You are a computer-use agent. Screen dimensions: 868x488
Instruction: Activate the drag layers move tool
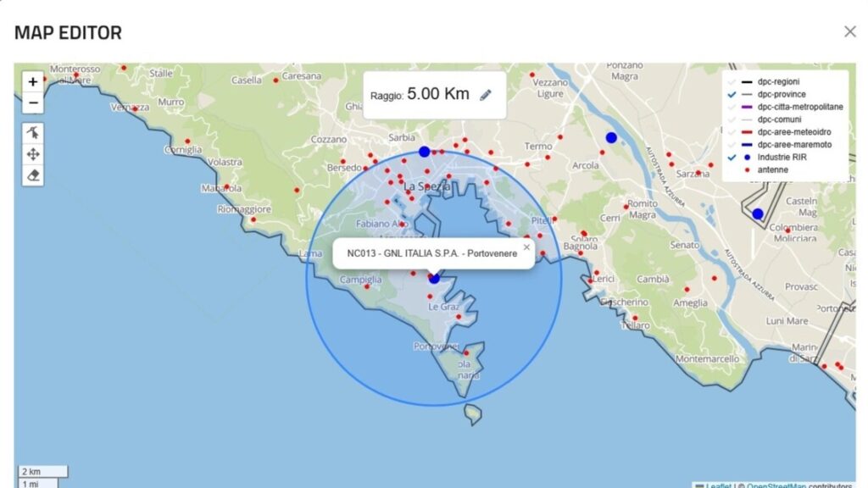[33, 154]
